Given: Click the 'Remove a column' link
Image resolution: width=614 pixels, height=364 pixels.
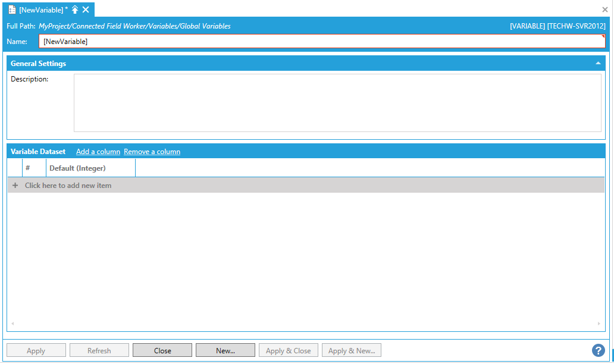Looking at the screenshot, I should pos(152,152).
